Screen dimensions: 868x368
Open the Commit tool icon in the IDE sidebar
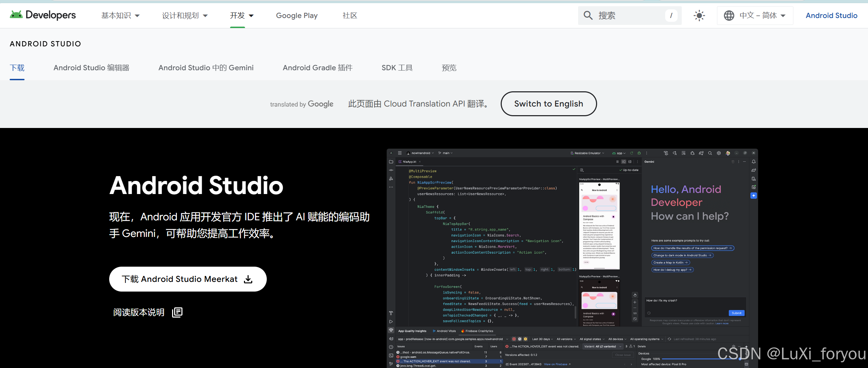[391, 170]
